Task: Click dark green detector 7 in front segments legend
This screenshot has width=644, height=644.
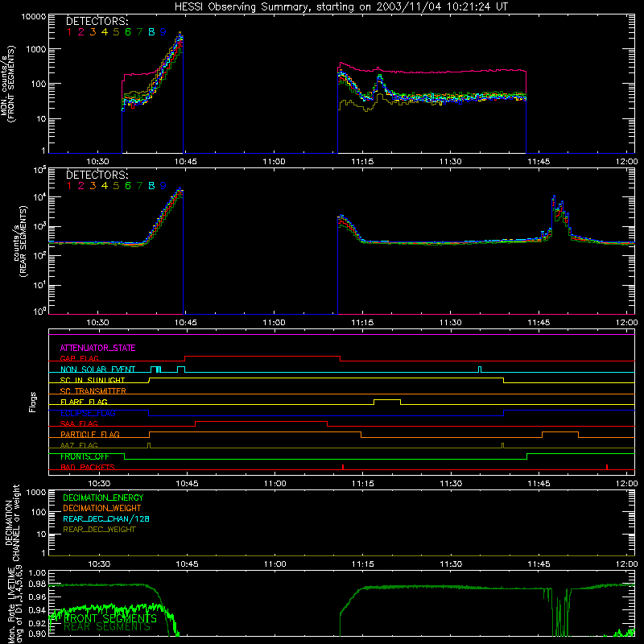Action: coord(139,32)
